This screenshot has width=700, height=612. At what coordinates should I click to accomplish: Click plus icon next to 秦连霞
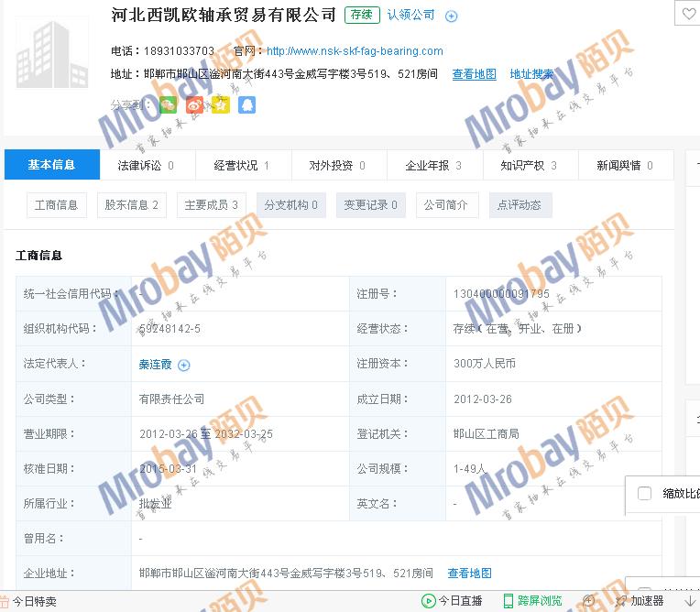click(x=184, y=365)
